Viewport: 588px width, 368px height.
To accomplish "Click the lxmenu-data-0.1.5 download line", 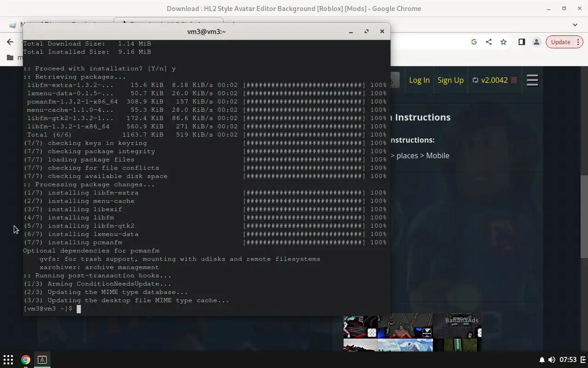I will click(x=207, y=93).
